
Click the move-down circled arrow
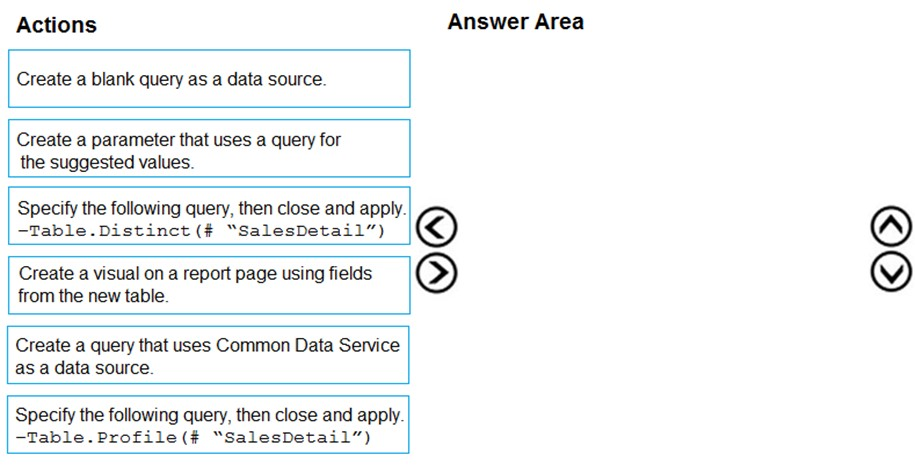pyautogui.click(x=892, y=271)
